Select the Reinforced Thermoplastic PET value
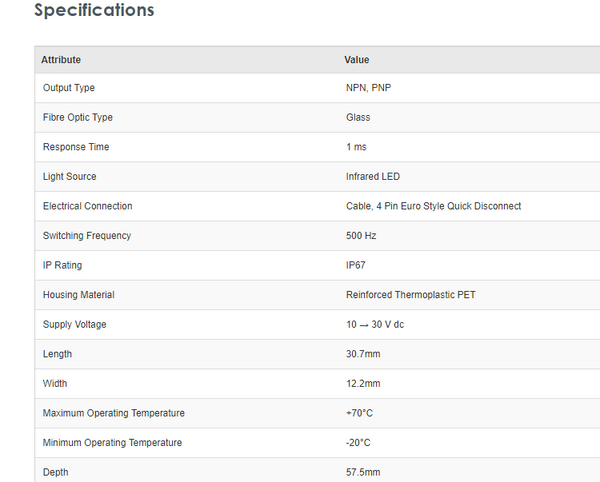 click(410, 295)
